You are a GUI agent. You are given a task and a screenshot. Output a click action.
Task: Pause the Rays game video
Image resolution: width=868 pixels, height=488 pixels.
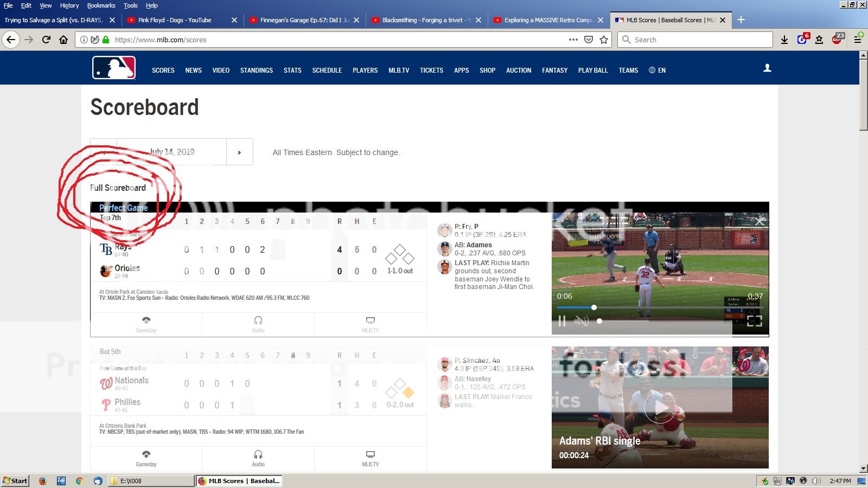point(562,321)
